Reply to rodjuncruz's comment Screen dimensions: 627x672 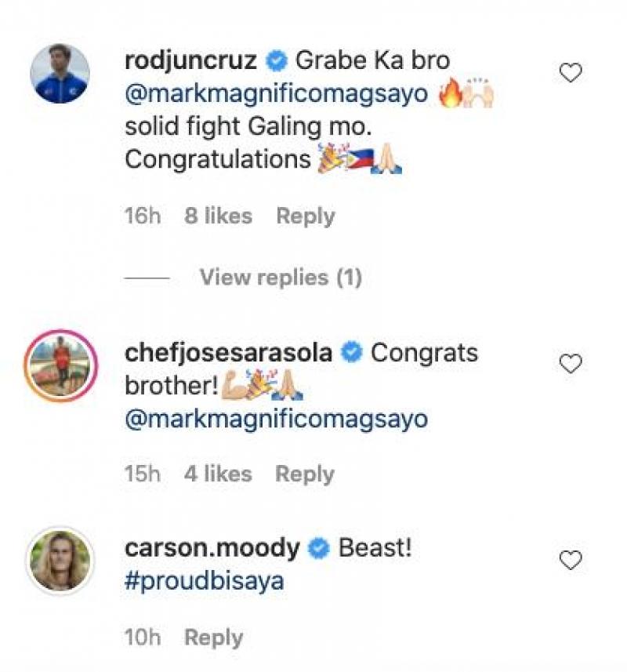pos(306,216)
